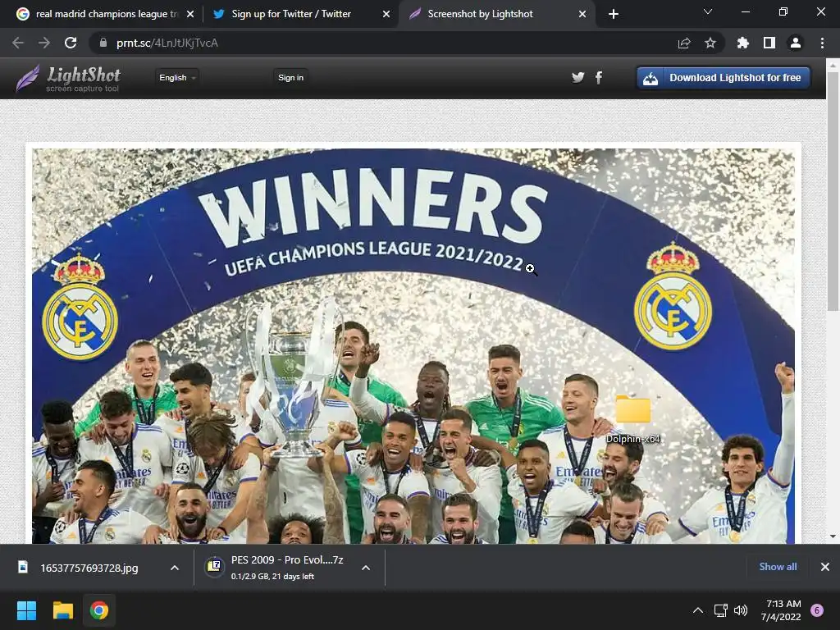840x630 pixels.
Task: Go forward with the browser forward arrow
Action: [x=44, y=43]
